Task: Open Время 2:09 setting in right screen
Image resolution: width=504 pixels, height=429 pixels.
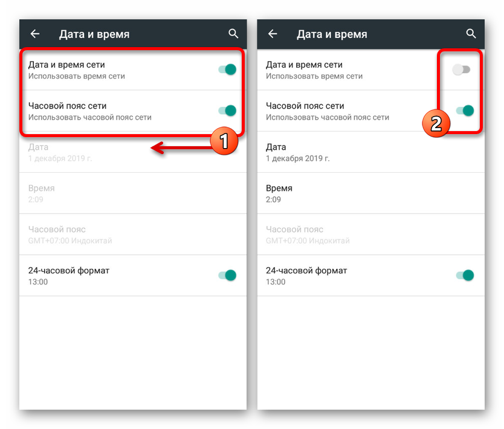Action: pyautogui.click(x=371, y=193)
